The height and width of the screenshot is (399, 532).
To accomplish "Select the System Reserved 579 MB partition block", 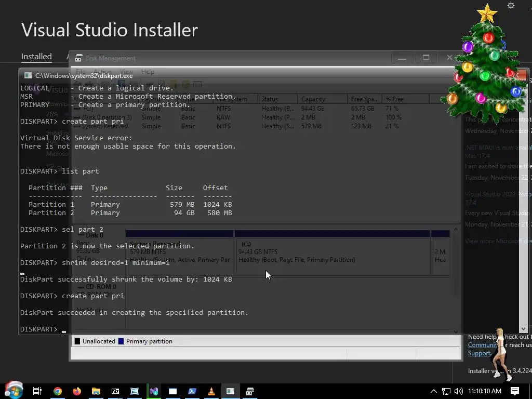I will 180,253.
